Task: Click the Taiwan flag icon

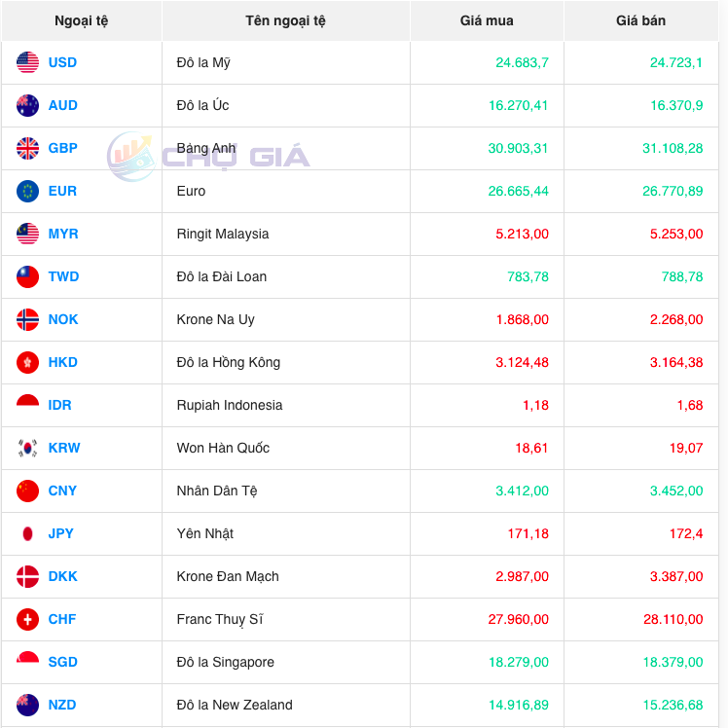Action: (27, 276)
